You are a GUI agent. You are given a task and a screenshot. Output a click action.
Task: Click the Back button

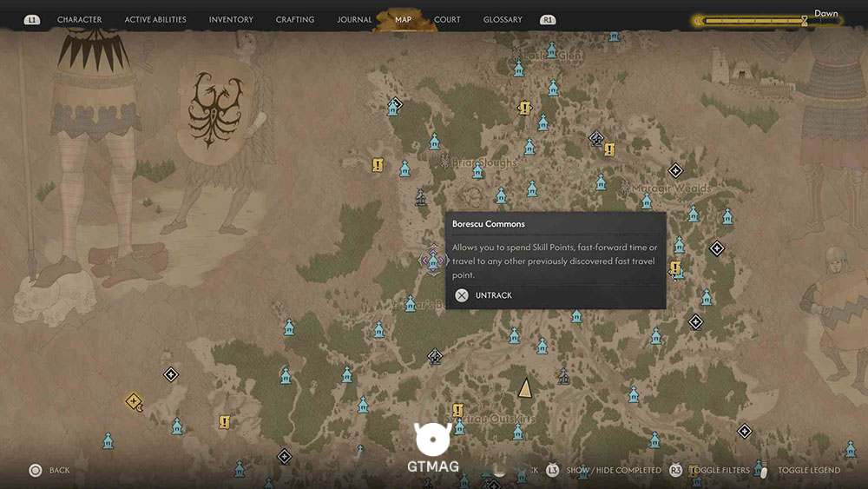pyautogui.click(x=59, y=470)
